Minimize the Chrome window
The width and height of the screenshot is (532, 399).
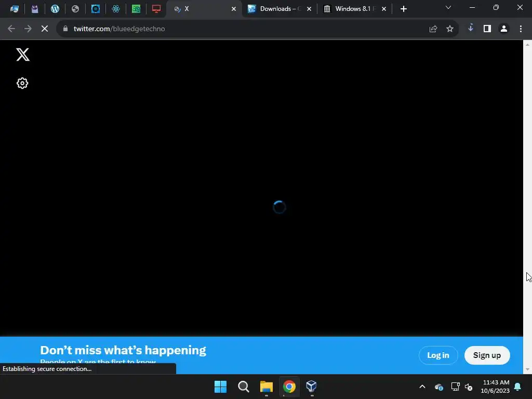click(472, 7)
